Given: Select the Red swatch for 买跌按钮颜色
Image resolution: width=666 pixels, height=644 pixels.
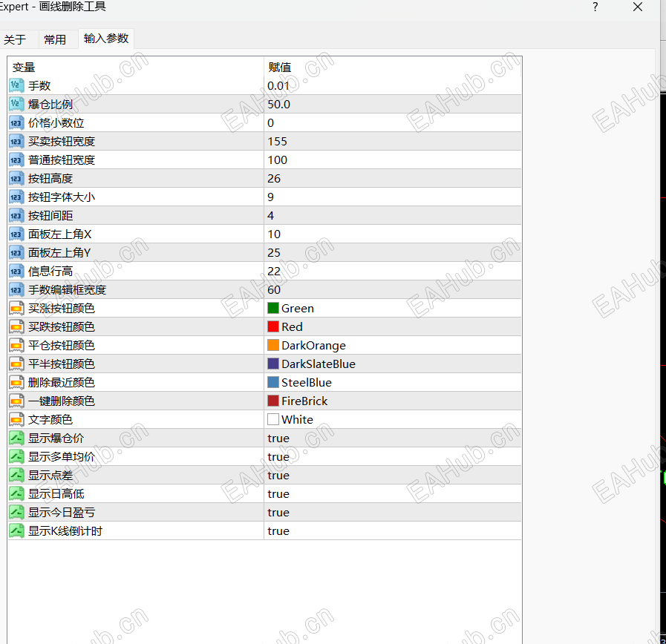Looking at the screenshot, I should (x=273, y=327).
